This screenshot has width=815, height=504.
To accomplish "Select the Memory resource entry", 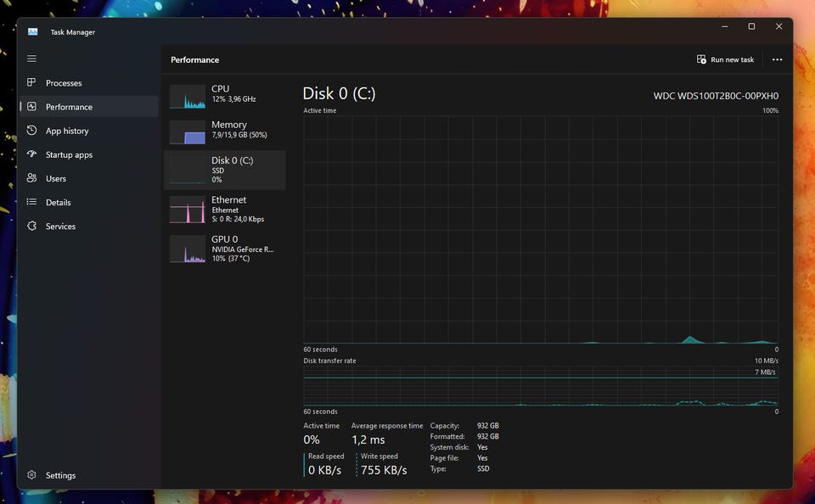I will coord(224,130).
